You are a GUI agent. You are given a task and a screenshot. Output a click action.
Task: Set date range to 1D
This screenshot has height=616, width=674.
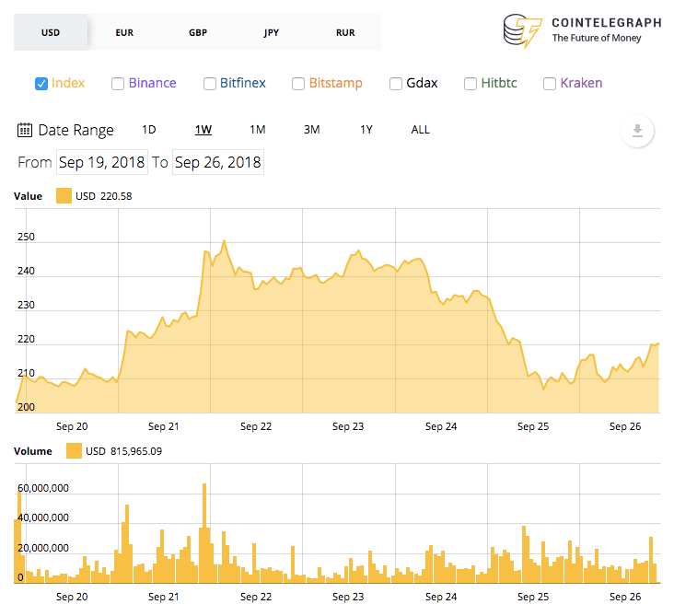click(149, 130)
